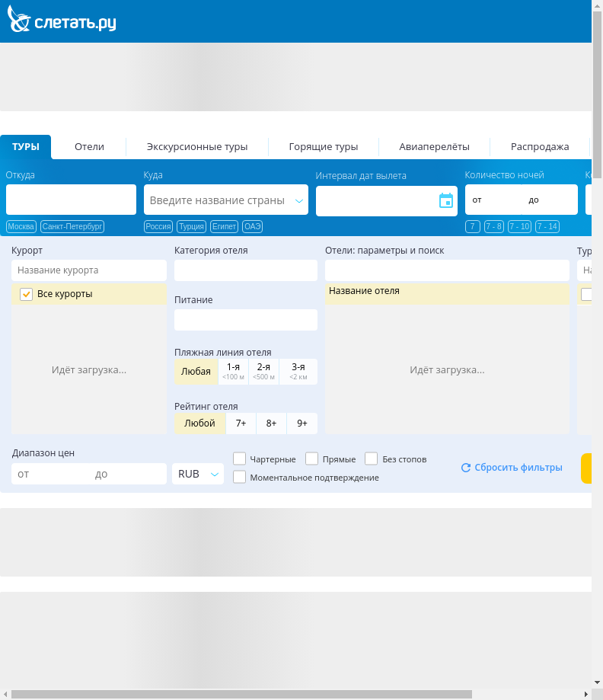Open the Питание dropdown field
This screenshot has width=603, height=700.
246,320
